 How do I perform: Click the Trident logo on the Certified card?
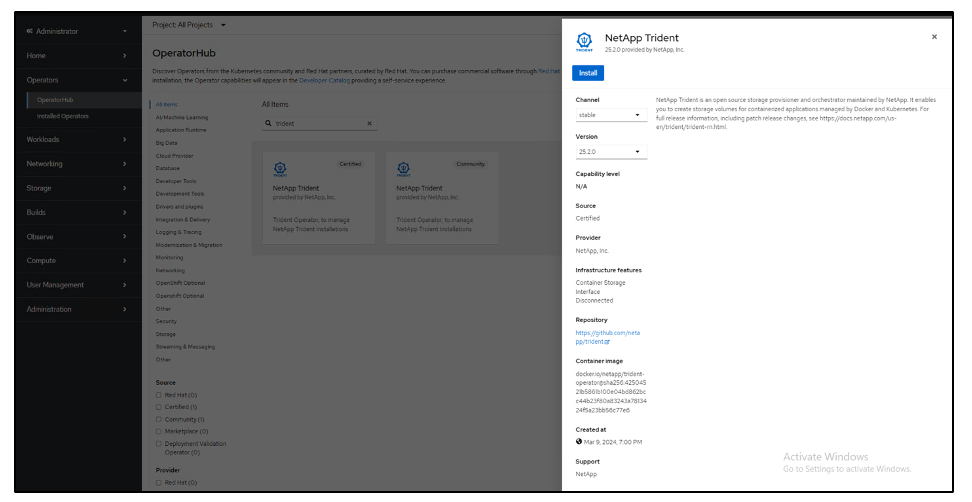280,169
